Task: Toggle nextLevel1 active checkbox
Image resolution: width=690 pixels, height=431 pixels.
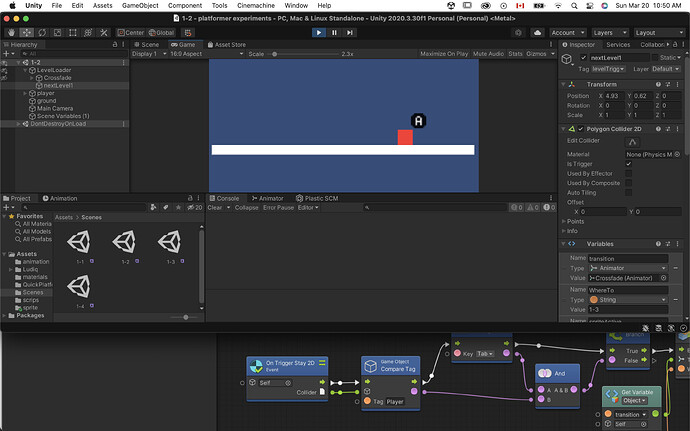Action: [584, 57]
